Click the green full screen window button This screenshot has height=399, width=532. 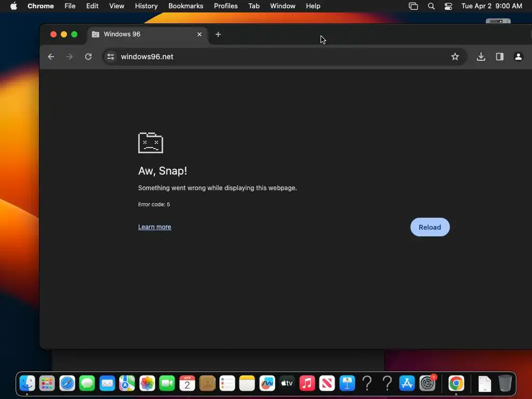click(74, 34)
